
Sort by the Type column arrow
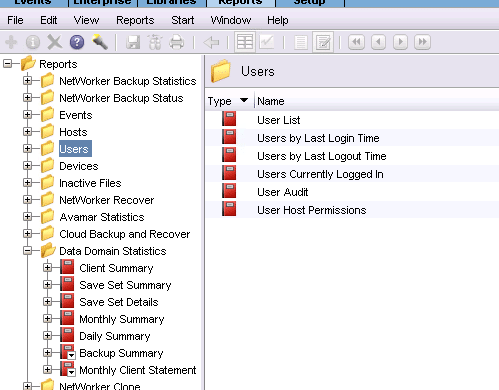tap(244, 100)
